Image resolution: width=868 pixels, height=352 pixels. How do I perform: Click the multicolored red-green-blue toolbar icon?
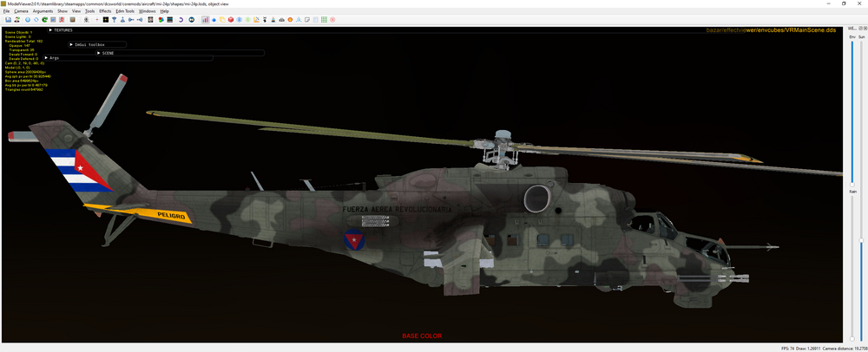click(x=161, y=19)
